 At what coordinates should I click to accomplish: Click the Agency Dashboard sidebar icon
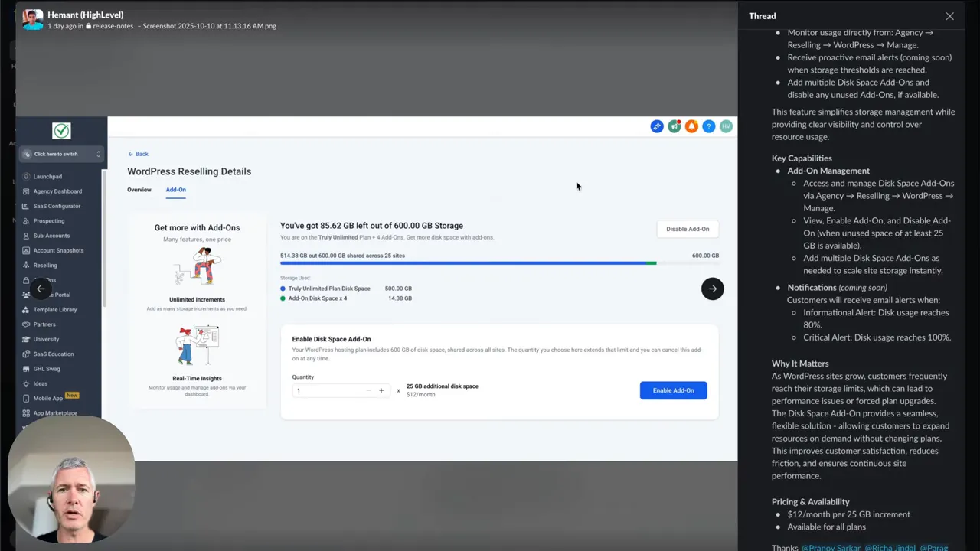(x=27, y=191)
